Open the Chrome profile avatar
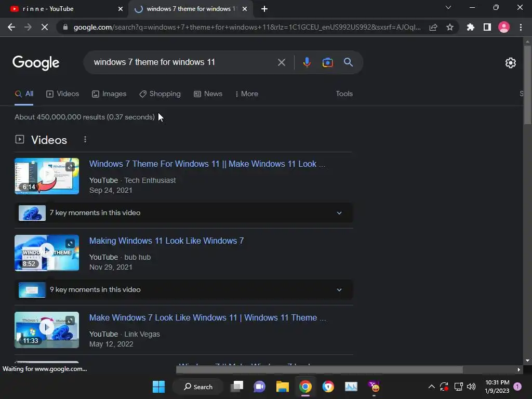Image resolution: width=532 pixels, height=399 pixels. pos(504,27)
